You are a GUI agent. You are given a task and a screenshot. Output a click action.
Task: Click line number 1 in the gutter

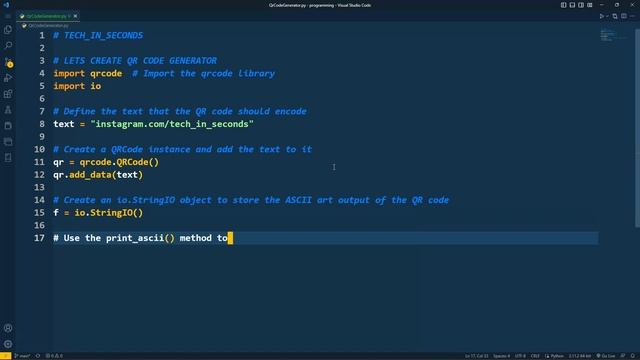(42, 36)
